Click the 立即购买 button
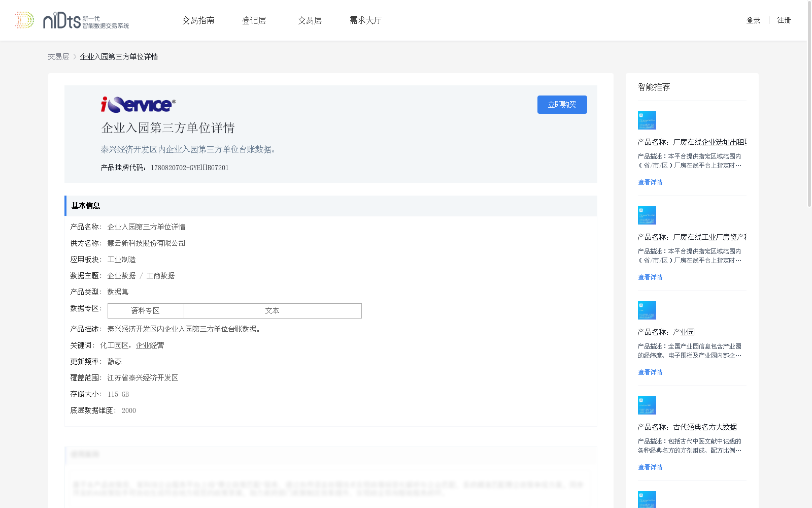 [562, 105]
